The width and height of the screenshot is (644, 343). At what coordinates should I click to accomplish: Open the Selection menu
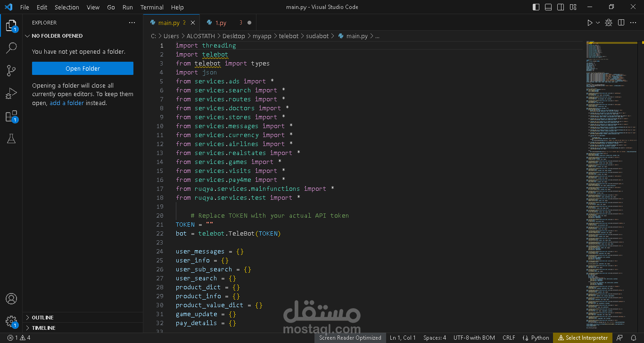(67, 7)
